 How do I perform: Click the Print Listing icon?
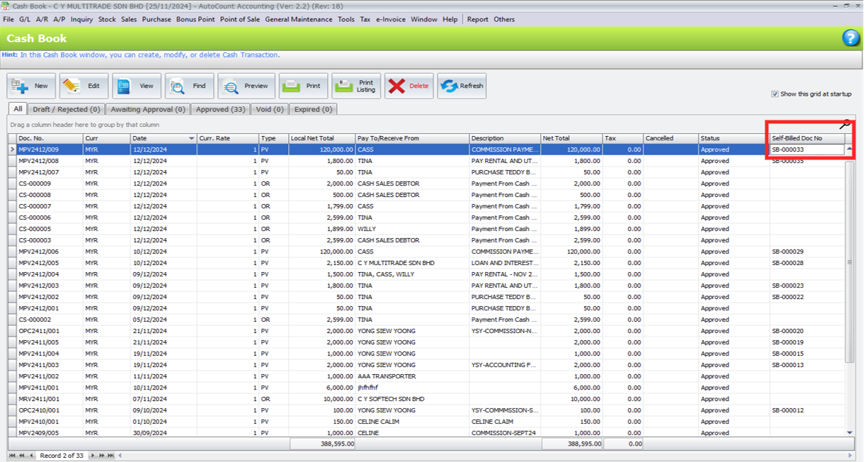pos(346,86)
